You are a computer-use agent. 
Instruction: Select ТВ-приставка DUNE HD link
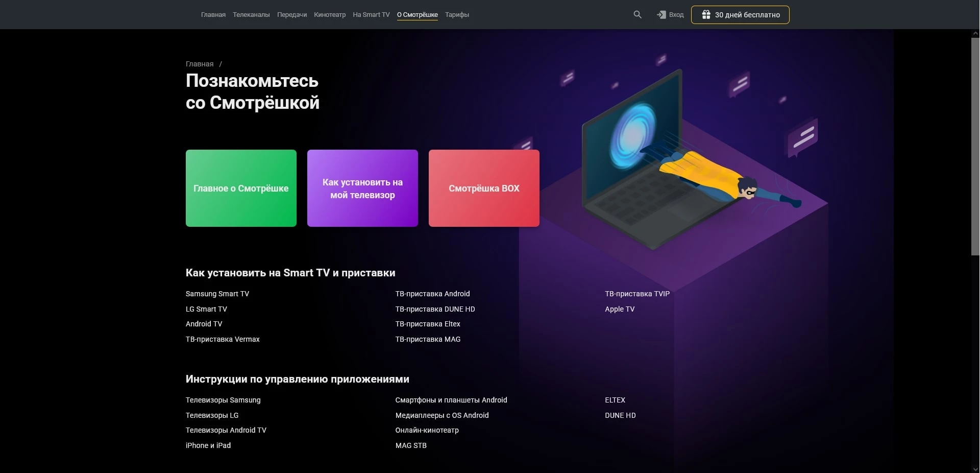[435, 309]
